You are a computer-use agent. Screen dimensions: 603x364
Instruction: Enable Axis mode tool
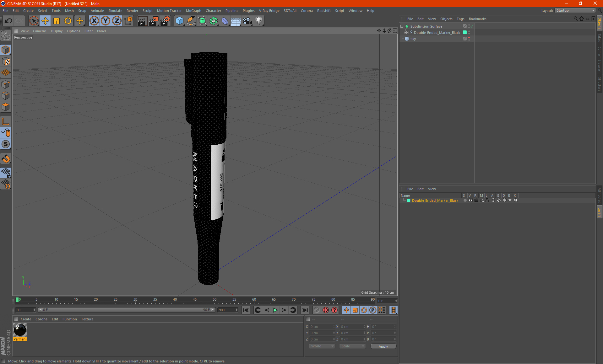click(x=6, y=121)
